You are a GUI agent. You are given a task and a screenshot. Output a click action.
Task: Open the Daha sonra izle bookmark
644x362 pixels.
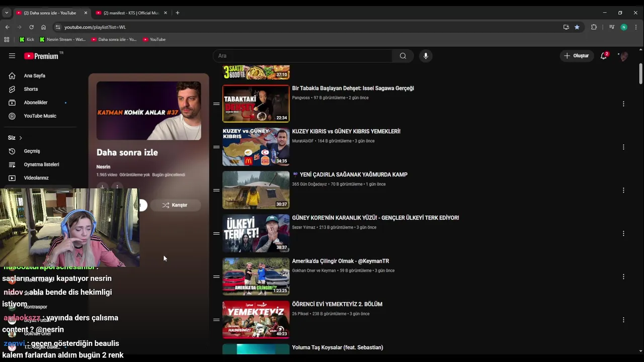pos(114,39)
